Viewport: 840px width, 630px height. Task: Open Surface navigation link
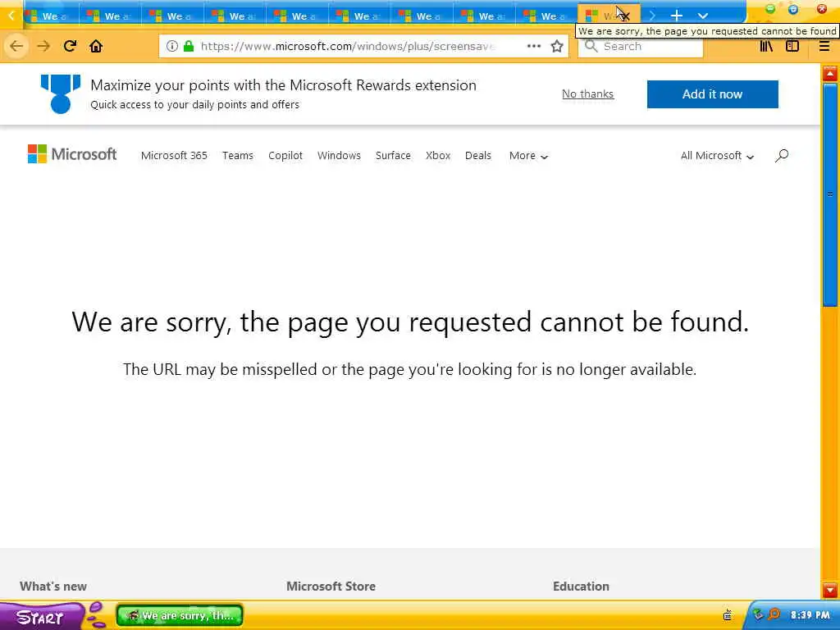[393, 155]
